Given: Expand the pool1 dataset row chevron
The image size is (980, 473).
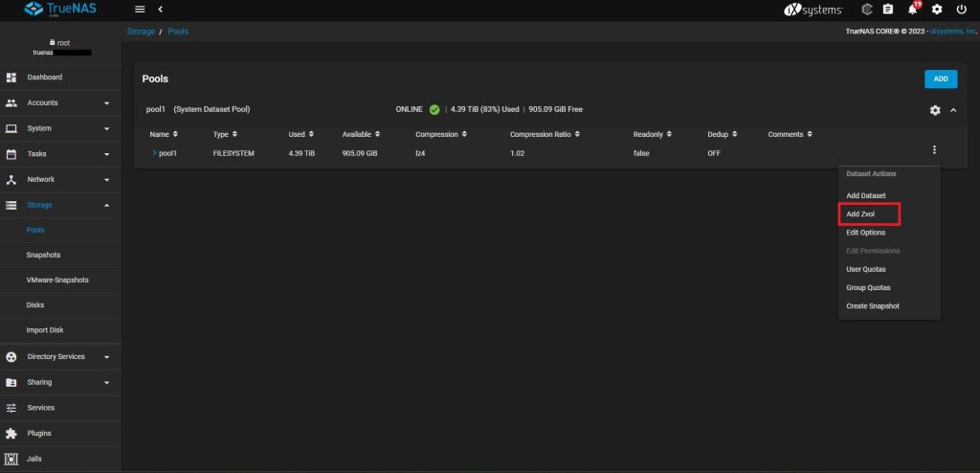Looking at the screenshot, I should pos(154,152).
